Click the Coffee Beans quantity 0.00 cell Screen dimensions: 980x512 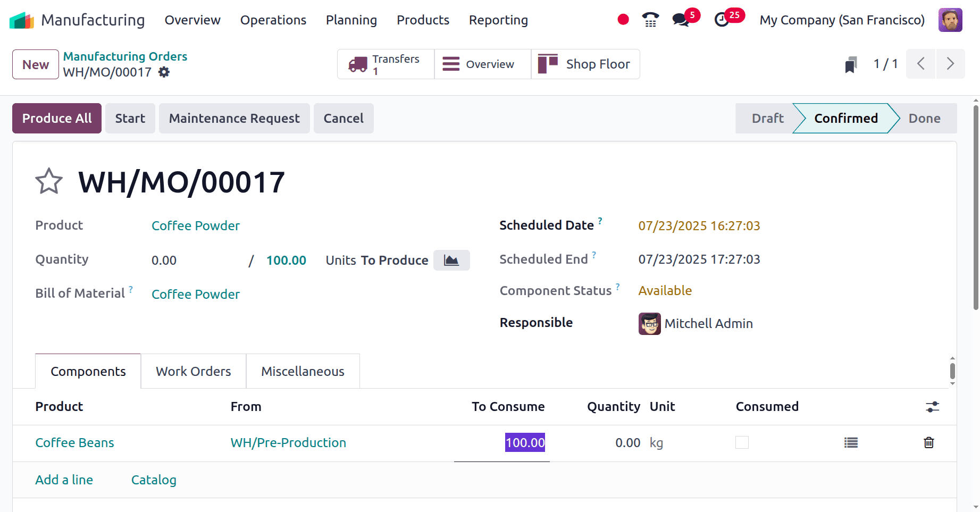coord(627,443)
